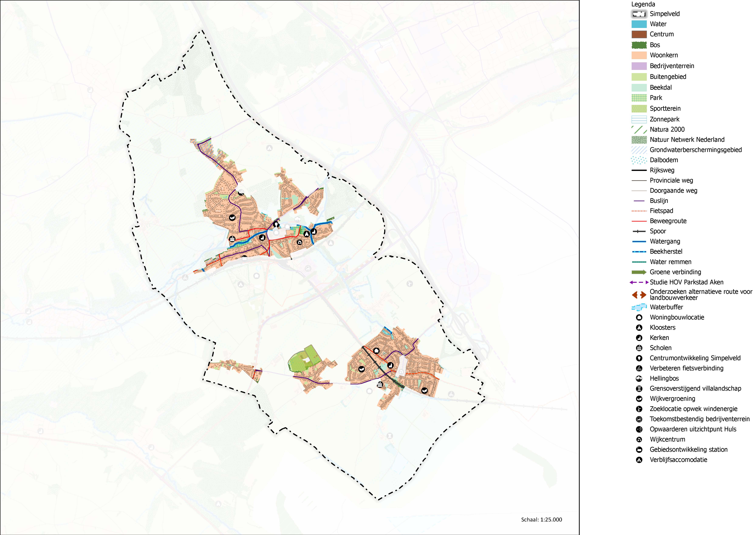Click the Zoeklocatie opwek windenergie legend symbol
This screenshot has height=535, width=756.
coord(639,409)
